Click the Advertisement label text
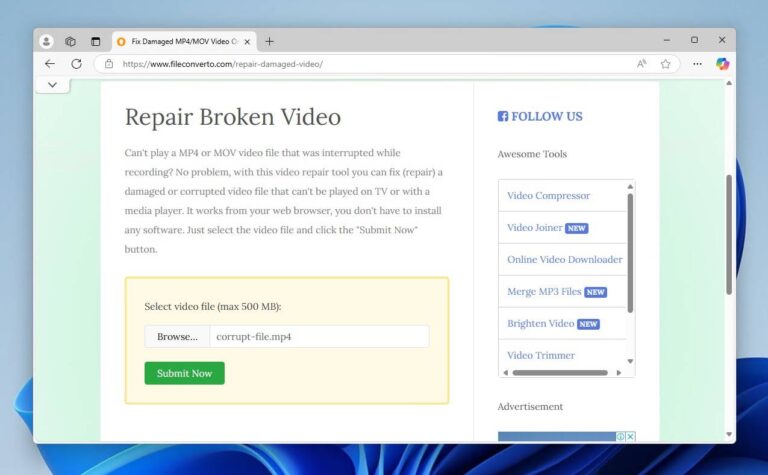 (x=530, y=406)
